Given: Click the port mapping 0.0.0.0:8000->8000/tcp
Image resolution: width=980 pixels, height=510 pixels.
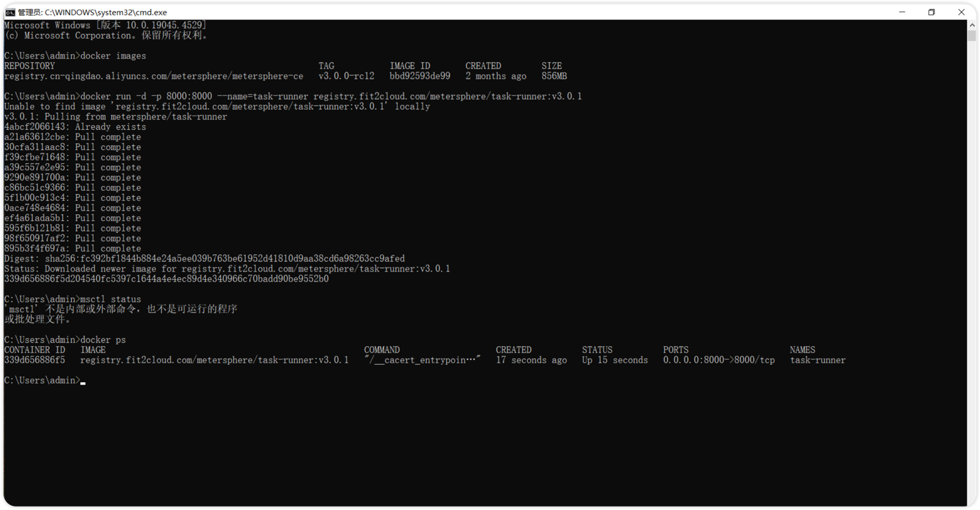Looking at the screenshot, I should click(719, 360).
